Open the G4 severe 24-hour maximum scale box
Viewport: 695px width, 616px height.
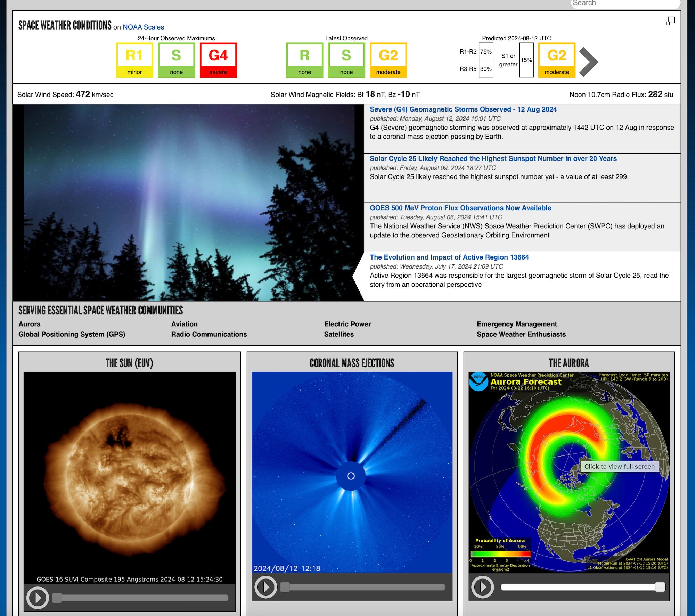point(218,60)
